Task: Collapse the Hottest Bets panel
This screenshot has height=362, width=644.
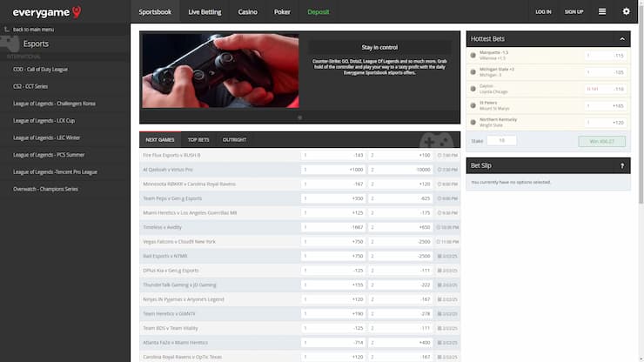Action: click(x=621, y=38)
